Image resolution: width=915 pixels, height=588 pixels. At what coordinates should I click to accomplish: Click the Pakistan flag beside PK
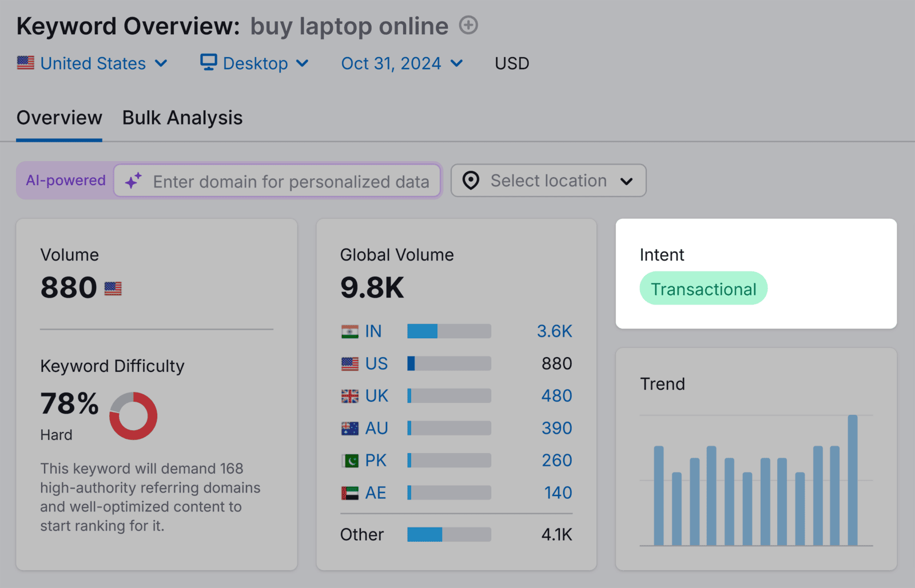351,460
